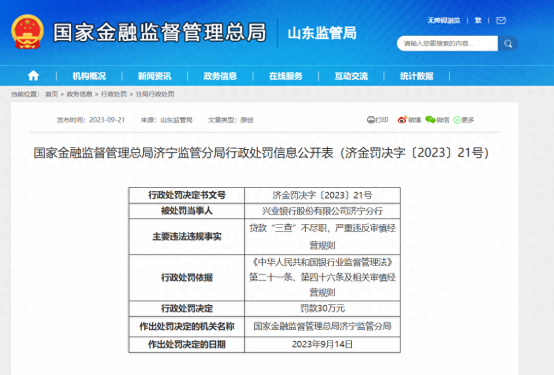Viewport: 554px width, 375px height.
Task: Click the home icon in navigation bar
Action: coord(33,76)
